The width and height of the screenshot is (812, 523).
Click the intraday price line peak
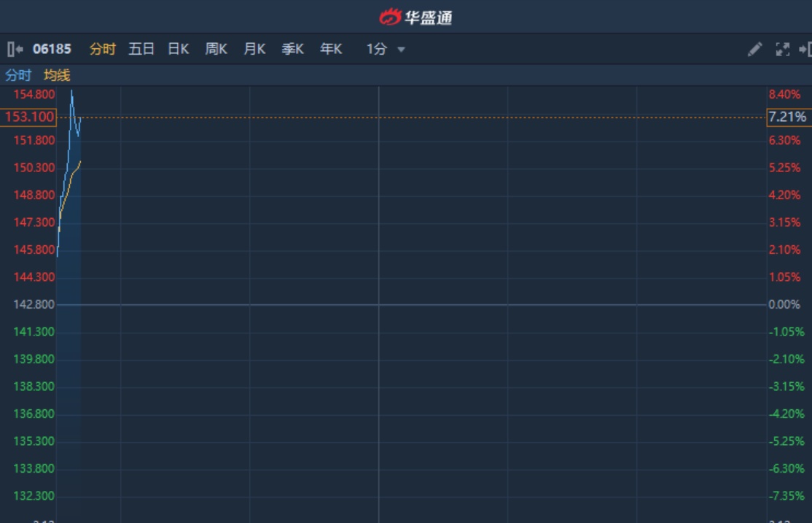[x=71, y=90]
